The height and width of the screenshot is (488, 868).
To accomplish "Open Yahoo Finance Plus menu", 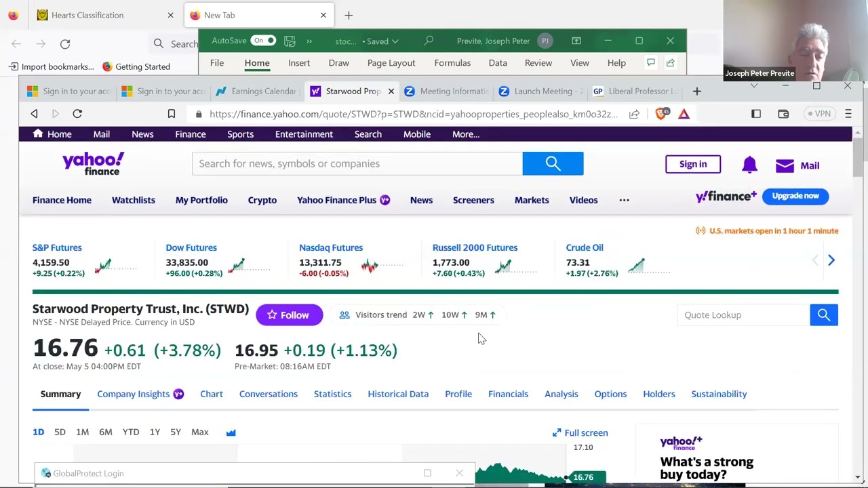I will coord(343,200).
